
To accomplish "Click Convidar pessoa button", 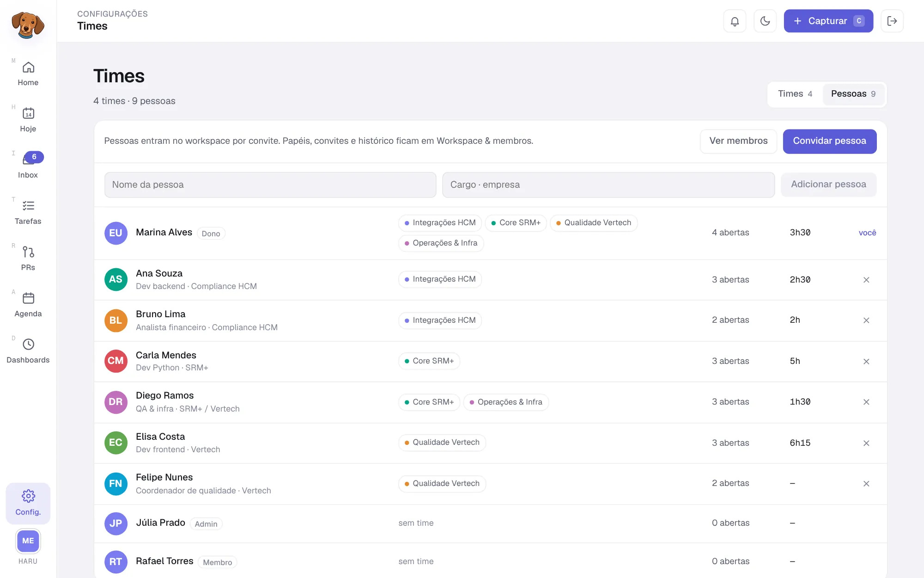I will [x=830, y=141].
